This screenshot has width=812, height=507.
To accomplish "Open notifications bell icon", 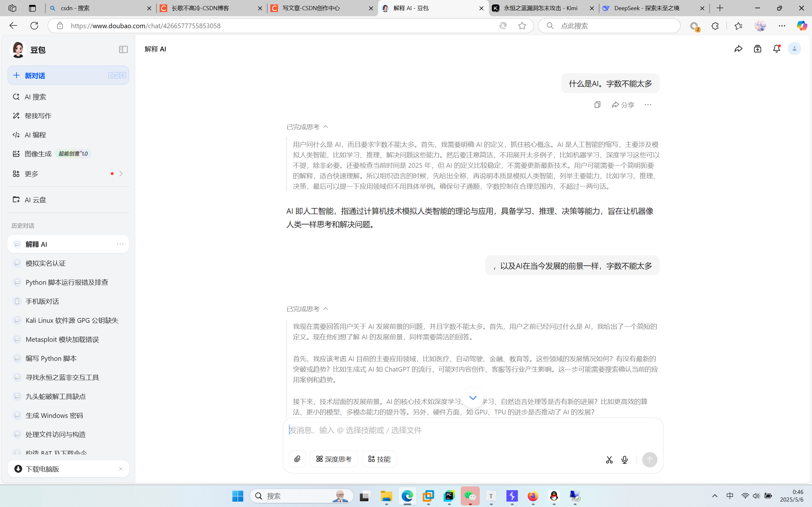I will point(776,49).
